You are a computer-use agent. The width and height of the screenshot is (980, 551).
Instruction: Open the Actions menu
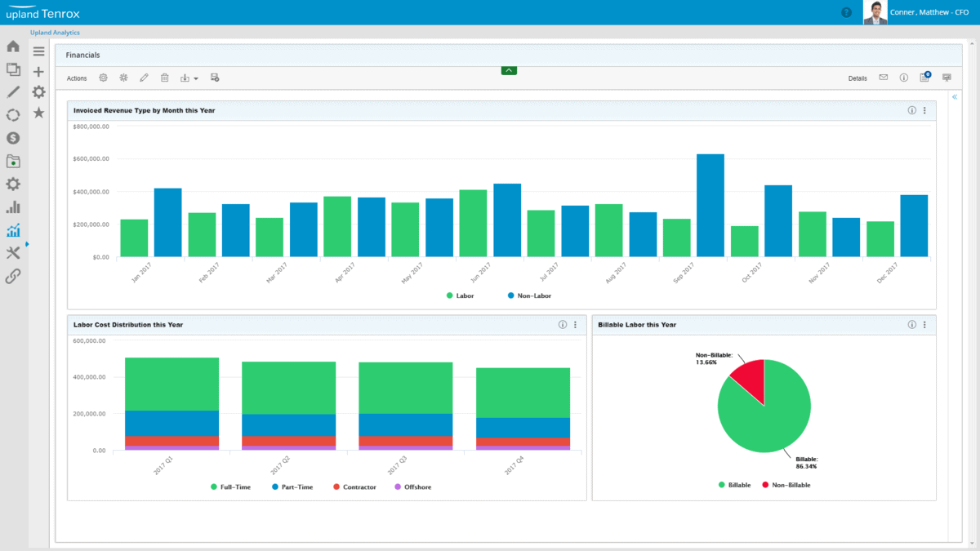click(x=76, y=78)
